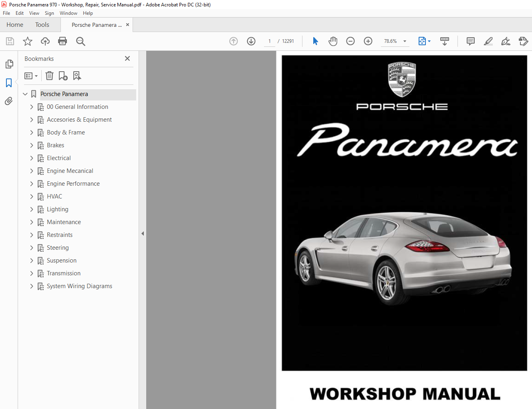Close the Bookmarks panel
Image resolution: width=532 pixels, height=409 pixels.
click(127, 58)
